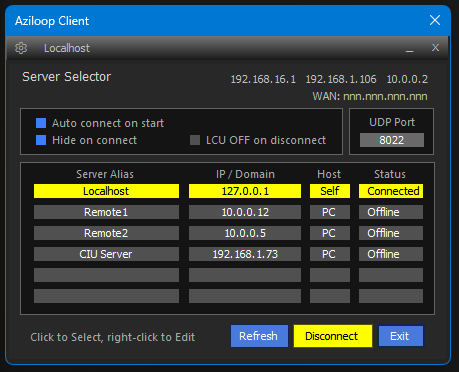Select the Remote2 server alias
The width and height of the screenshot is (459, 372).
[106, 233]
